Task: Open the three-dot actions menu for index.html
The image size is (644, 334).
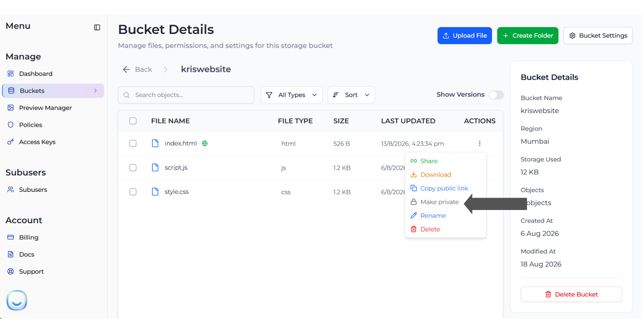Action: pos(479,144)
